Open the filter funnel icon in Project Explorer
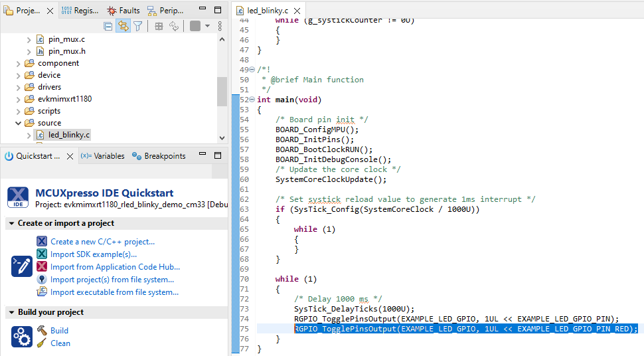The width and height of the screenshot is (644, 356). pos(137,26)
